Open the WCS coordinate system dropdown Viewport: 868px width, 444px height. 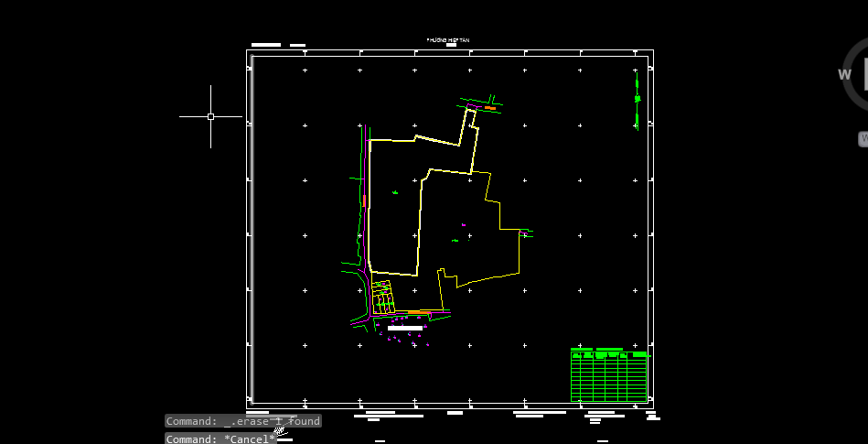tap(863, 139)
